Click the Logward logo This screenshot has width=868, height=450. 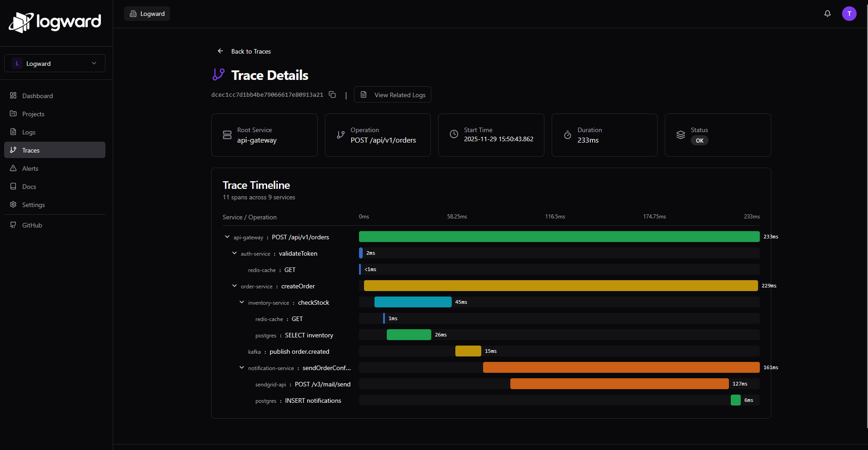click(55, 22)
